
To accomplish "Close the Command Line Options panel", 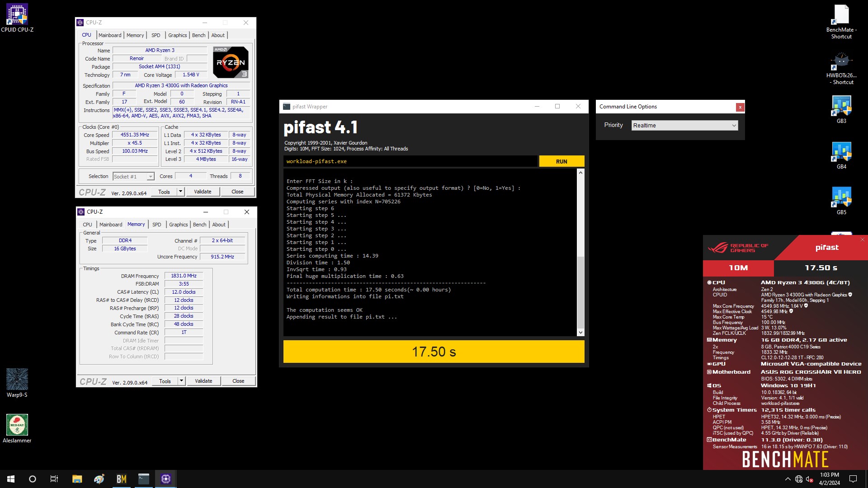I will 740,107.
